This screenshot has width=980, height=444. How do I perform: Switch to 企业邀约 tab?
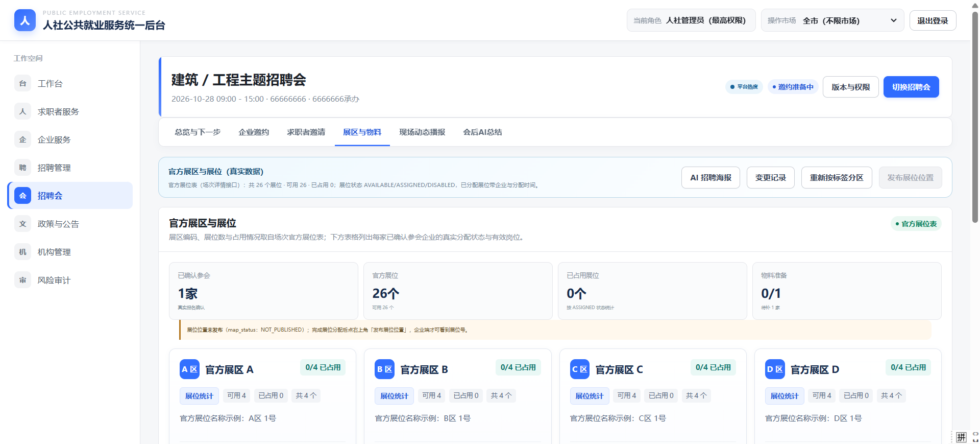pos(254,132)
